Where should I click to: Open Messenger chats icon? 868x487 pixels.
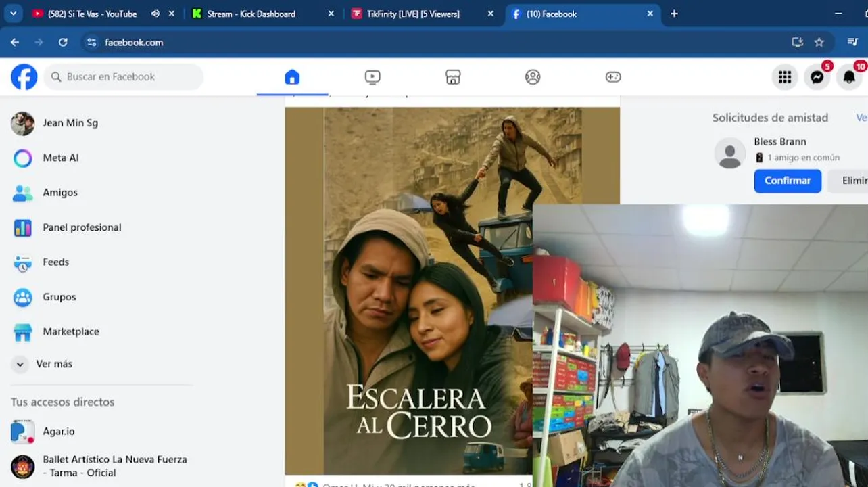tap(817, 77)
